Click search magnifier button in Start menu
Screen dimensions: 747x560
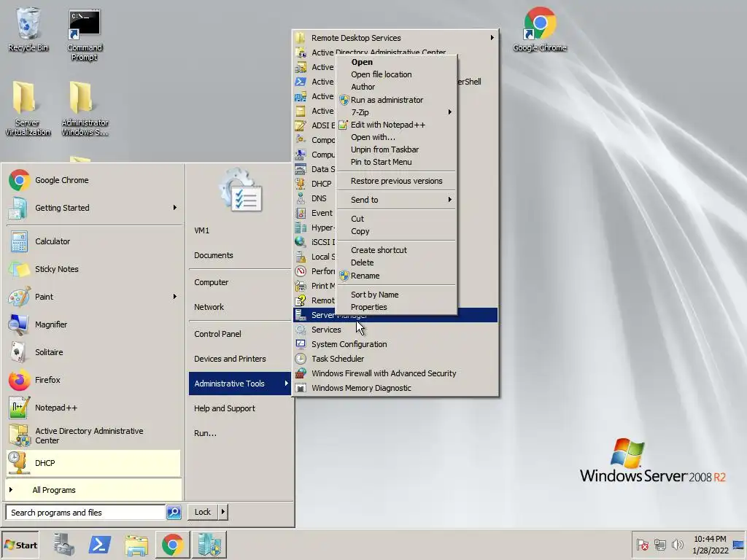tap(174, 513)
